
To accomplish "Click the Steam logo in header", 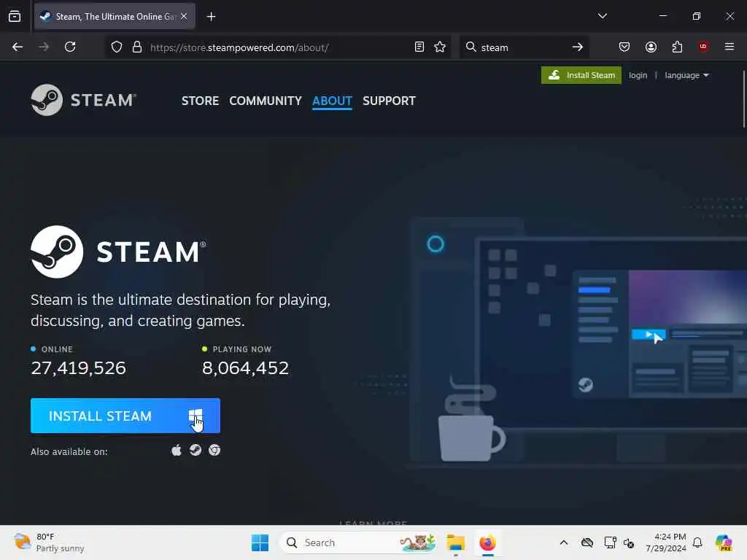I will point(83,100).
